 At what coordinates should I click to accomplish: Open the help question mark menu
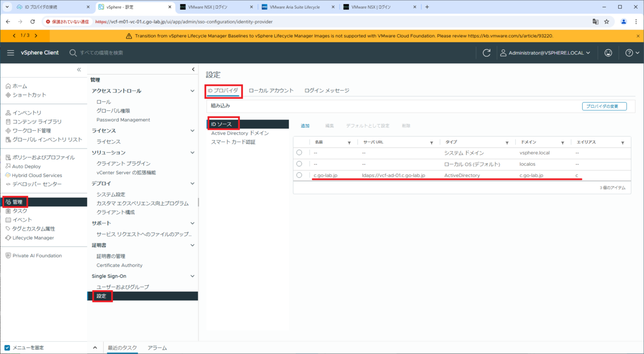[x=633, y=53]
